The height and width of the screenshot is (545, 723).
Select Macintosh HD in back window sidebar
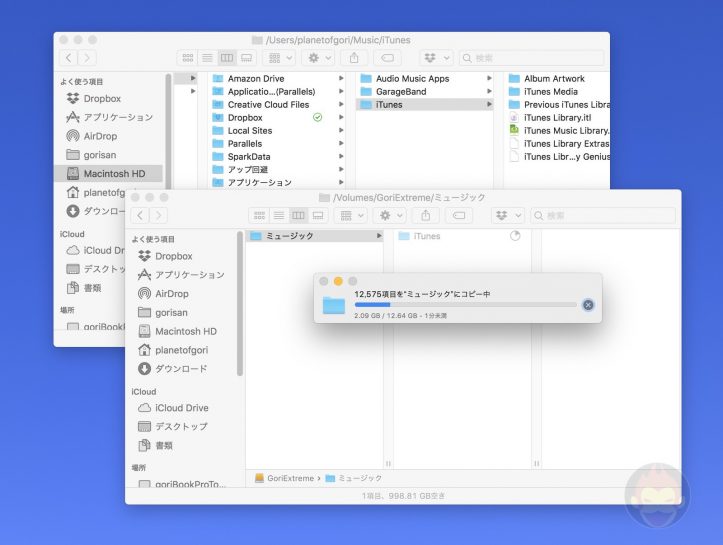coord(108,173)
